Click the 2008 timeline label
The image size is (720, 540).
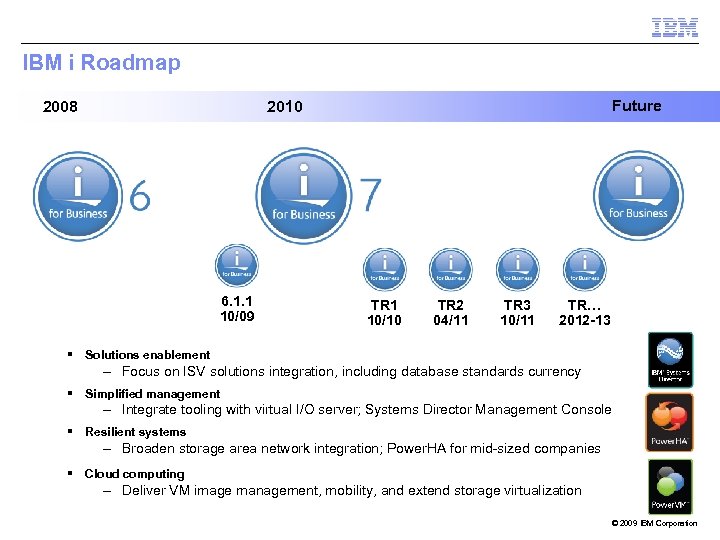60,107
